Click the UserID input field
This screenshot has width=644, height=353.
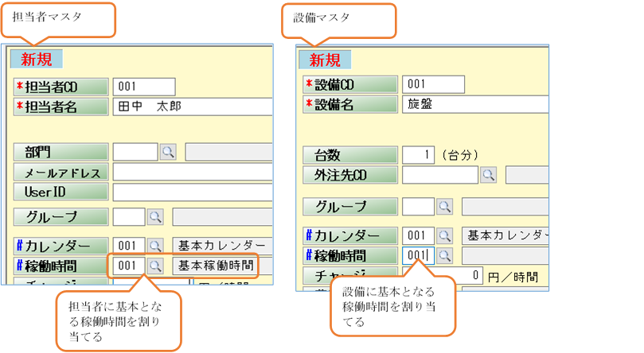coord(193,192)
